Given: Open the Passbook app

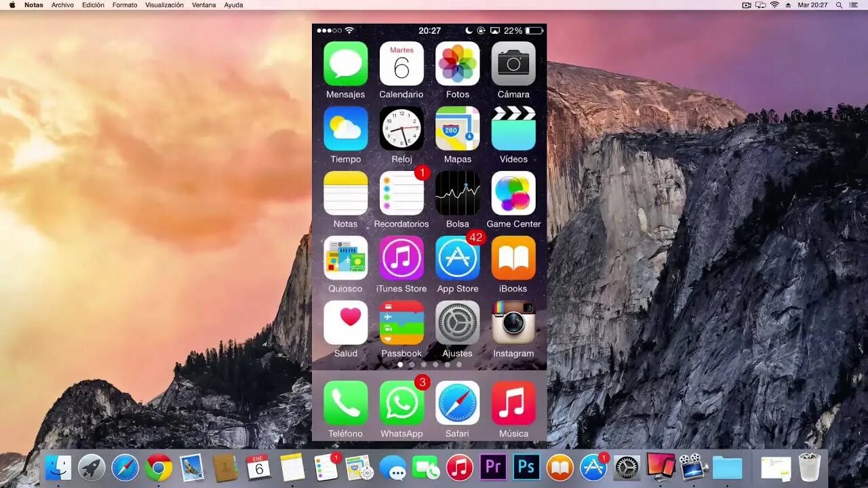Looking at the screenshot, I should point(401,323).
